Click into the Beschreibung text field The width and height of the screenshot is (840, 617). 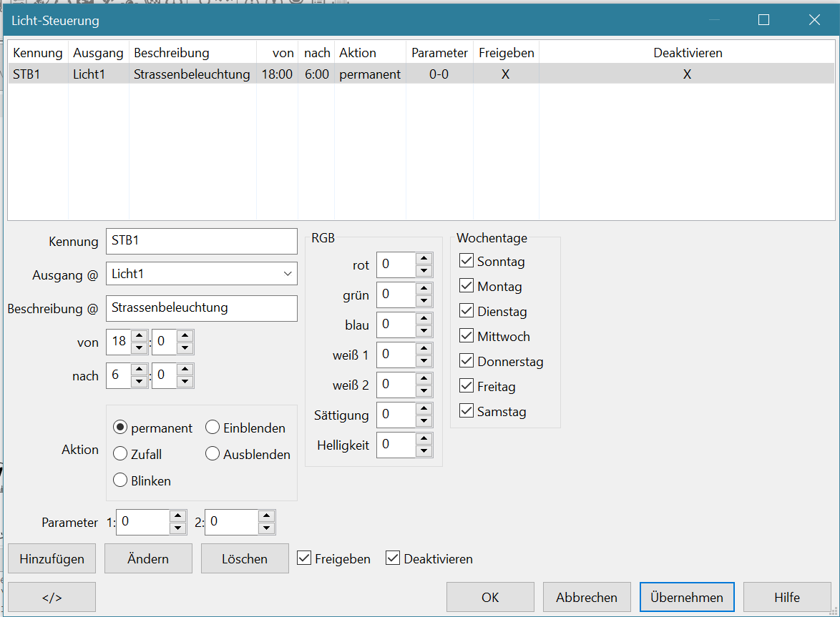pos(201,308)
